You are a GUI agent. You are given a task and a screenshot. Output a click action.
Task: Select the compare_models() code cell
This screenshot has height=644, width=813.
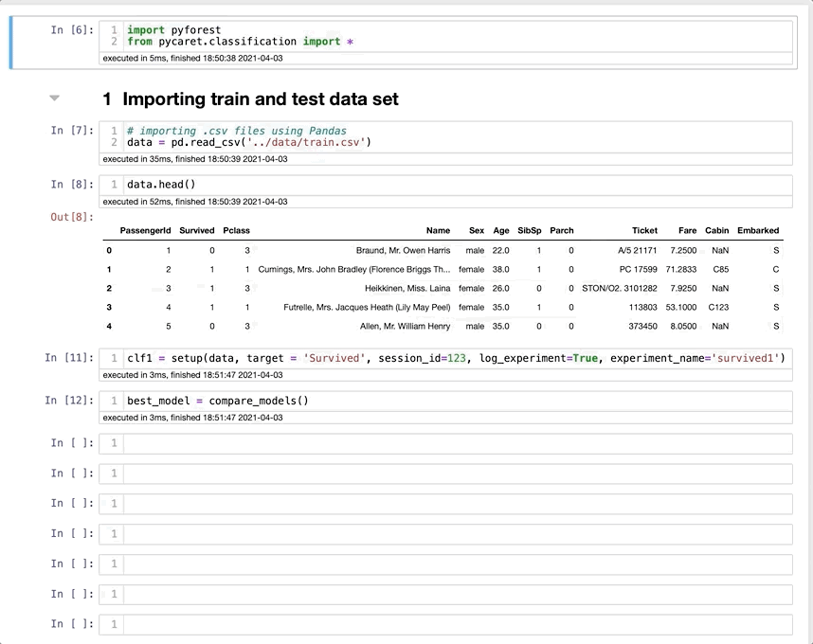pyautogui.click(x=455, y=401)
